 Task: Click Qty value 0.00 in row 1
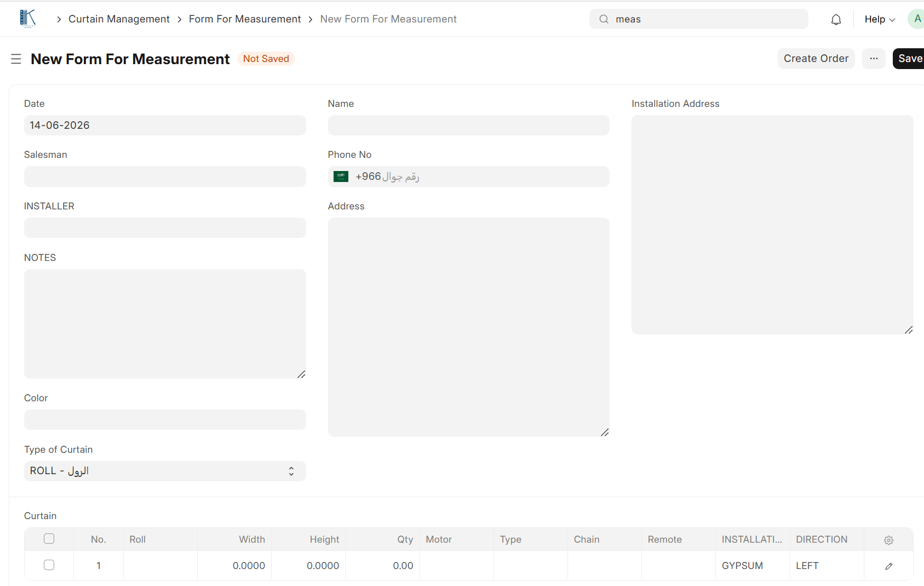point(403,566)
